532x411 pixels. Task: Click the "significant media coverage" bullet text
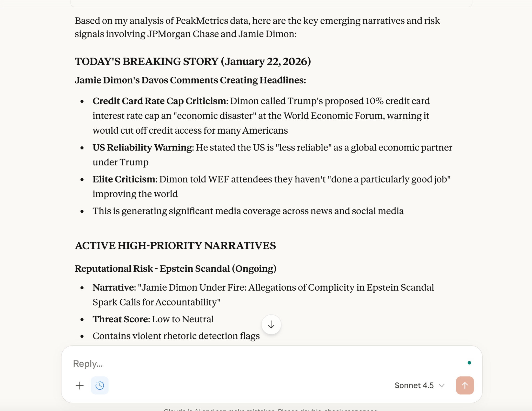tap(248, 211)
